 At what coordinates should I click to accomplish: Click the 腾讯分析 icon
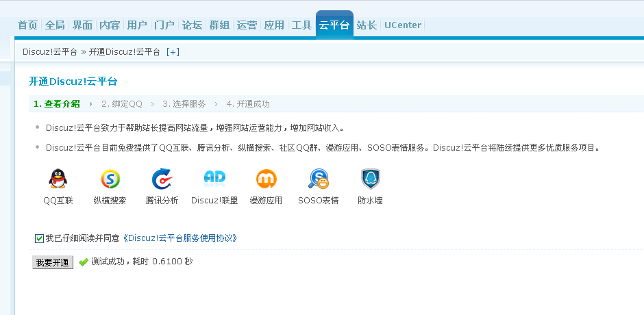coord(162,179)
